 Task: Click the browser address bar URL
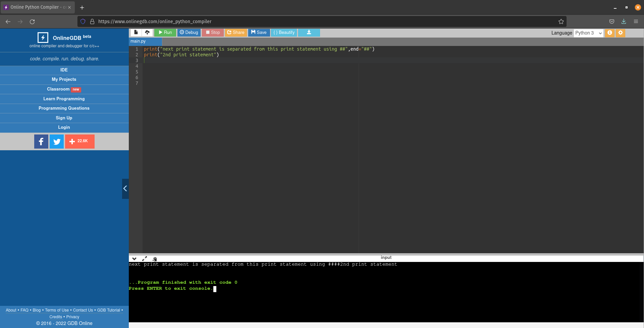point(155,21)
